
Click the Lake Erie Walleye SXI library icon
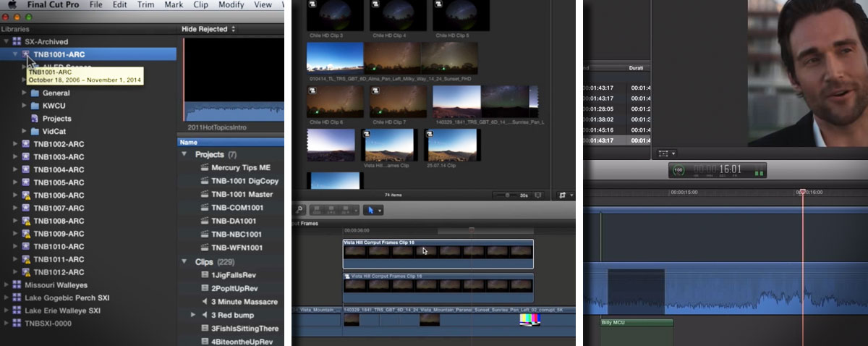pos(17,311)
